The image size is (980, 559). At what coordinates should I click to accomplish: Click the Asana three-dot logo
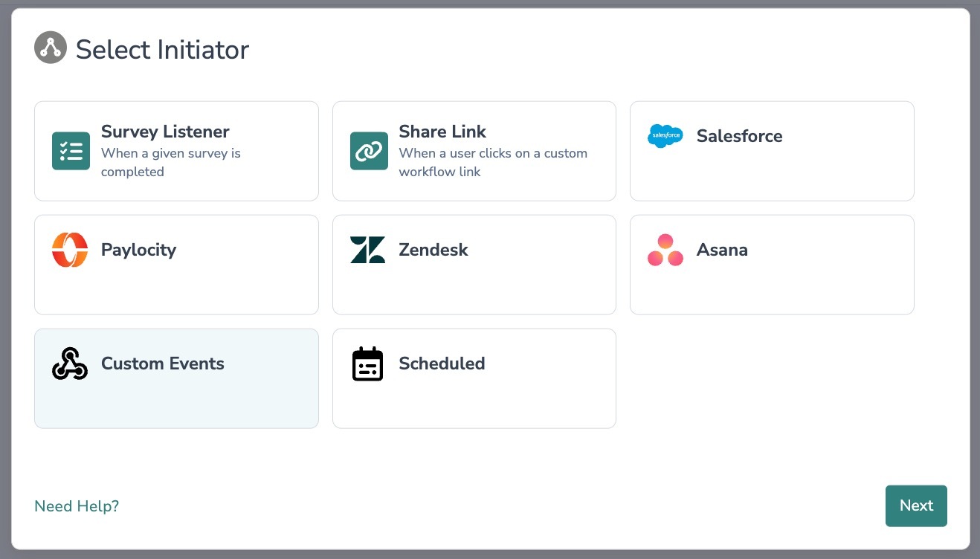(x=665, y=250)
